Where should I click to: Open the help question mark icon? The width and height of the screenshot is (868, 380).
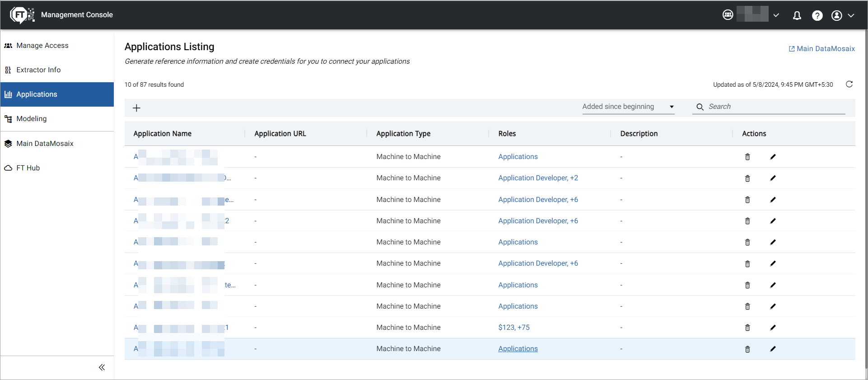click(817, 16)
